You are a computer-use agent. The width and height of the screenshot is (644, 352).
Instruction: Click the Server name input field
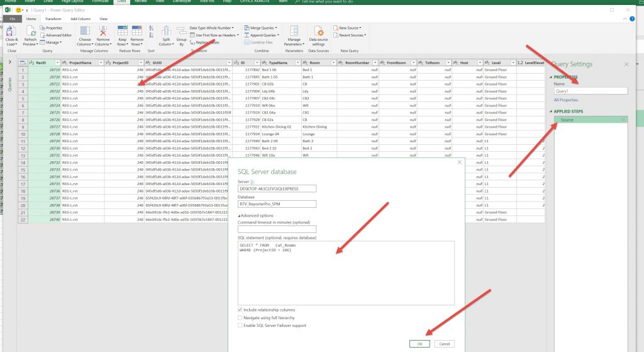[277, 188]
